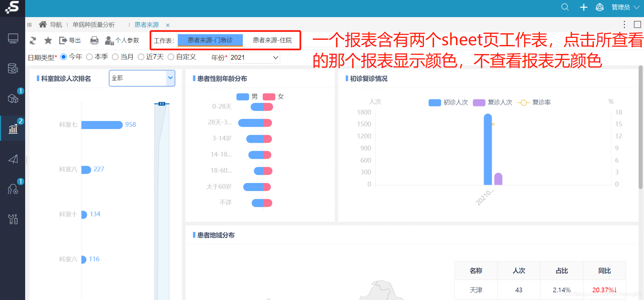The height and width of the screenshot is (300, 644).
Task: Add report to favorites with star icon
Action: pos(48,41)
